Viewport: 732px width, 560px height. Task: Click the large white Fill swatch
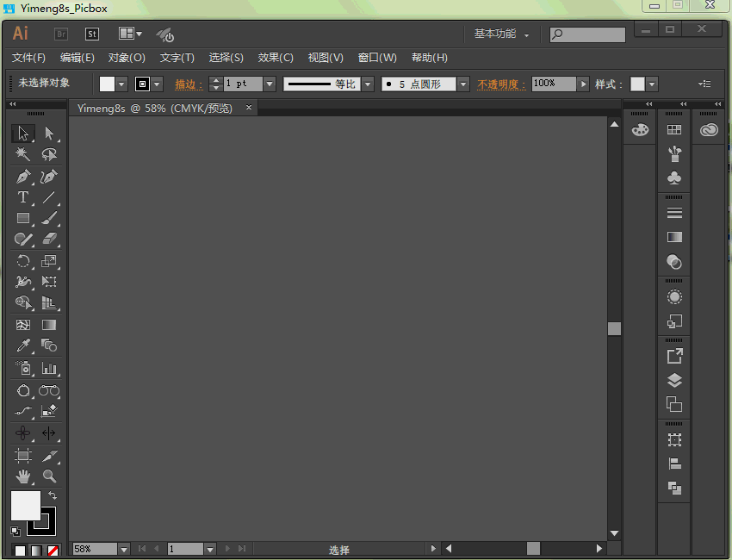pyautogui.click(x=25, y=506)
